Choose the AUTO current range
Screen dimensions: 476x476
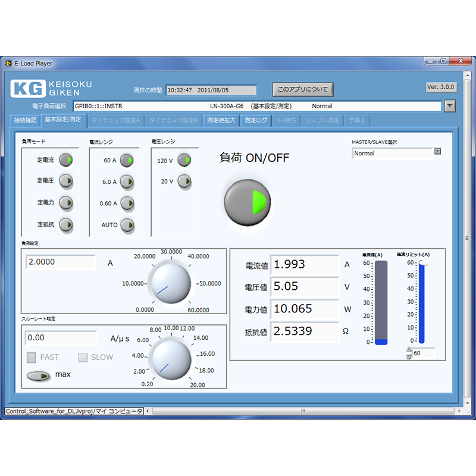(127, 225)
